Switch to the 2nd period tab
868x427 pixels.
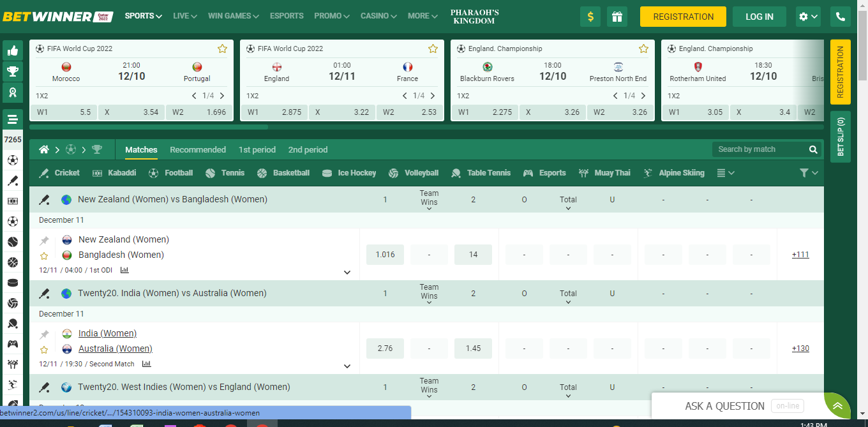308,149
